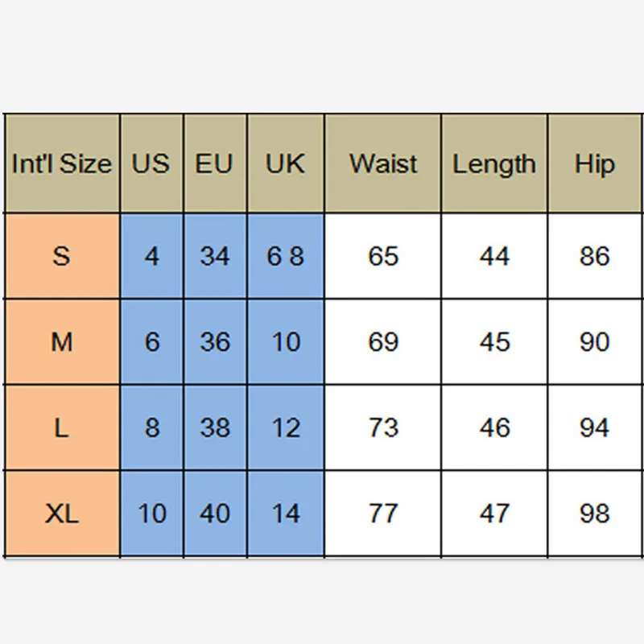Click the EU column header cell
The width and height of the screenshot is (644, 644).
214,164
